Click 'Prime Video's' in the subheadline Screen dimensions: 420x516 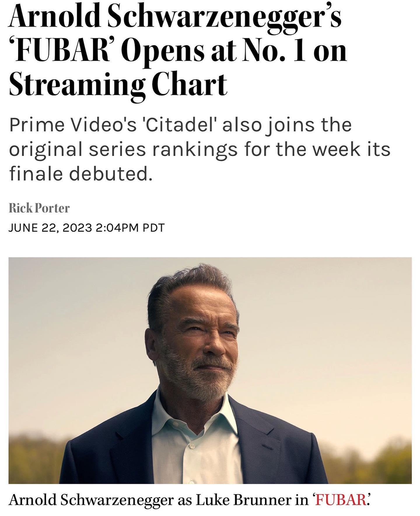coord(73,125)
